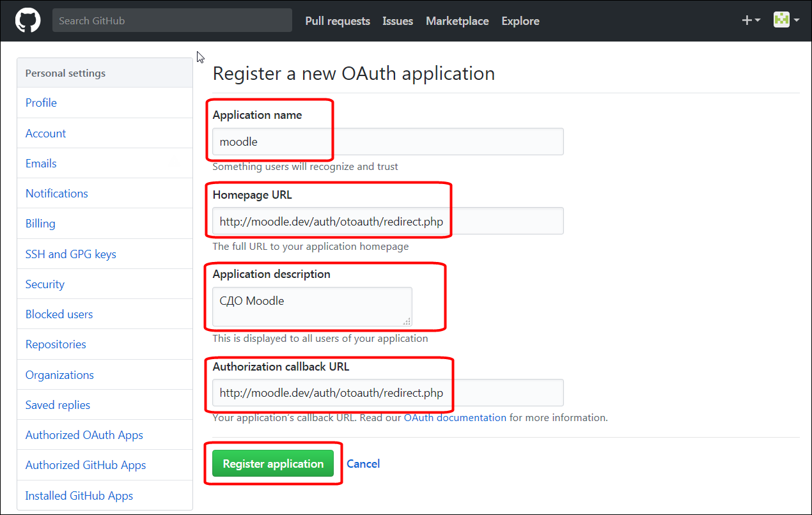The height and width of the screenshot is (515, 812).
Task: Click 'The full URL to your application homepage'
Action: click(x=311, y=246)
